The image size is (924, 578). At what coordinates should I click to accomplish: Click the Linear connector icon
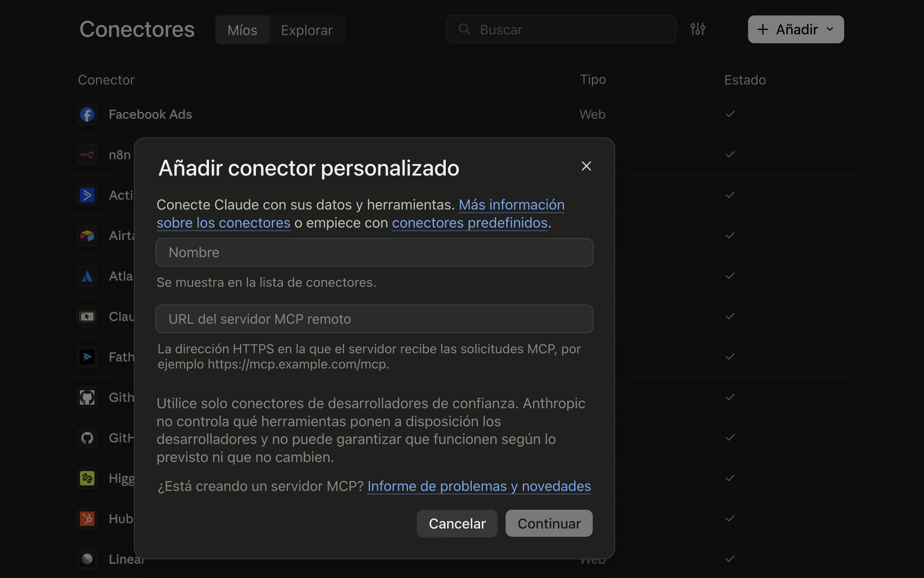coord(87,559)
